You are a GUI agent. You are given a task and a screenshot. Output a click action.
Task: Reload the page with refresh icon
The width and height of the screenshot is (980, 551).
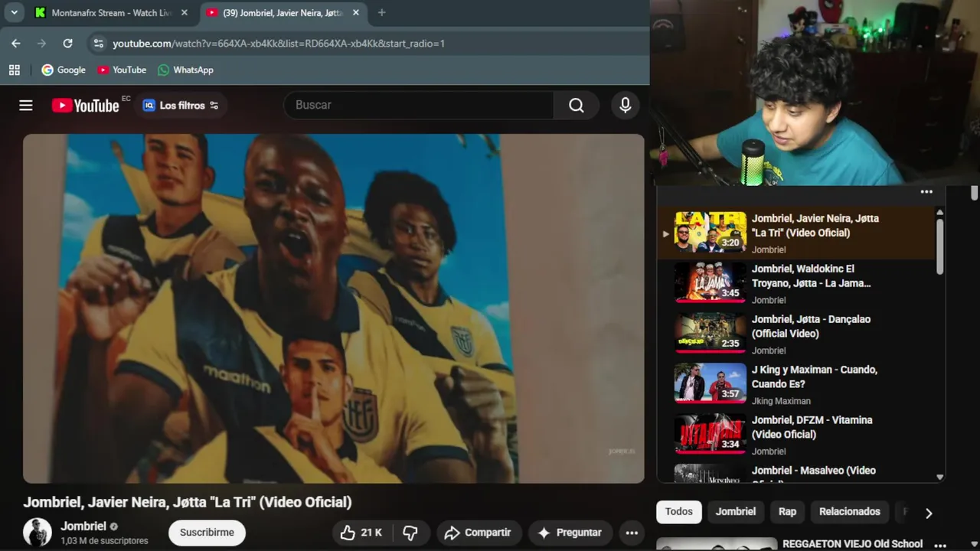coord(67,44)
